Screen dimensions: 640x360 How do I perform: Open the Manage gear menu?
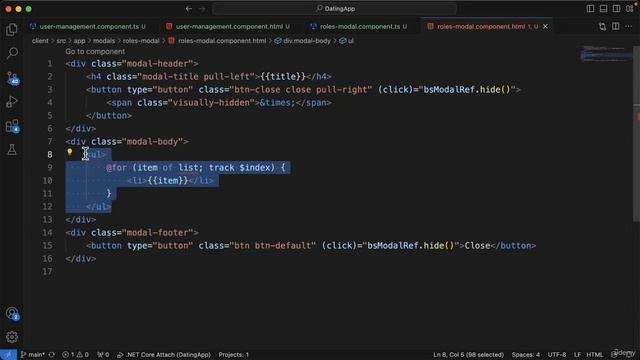pyautogui.click(x=12, y=337)
